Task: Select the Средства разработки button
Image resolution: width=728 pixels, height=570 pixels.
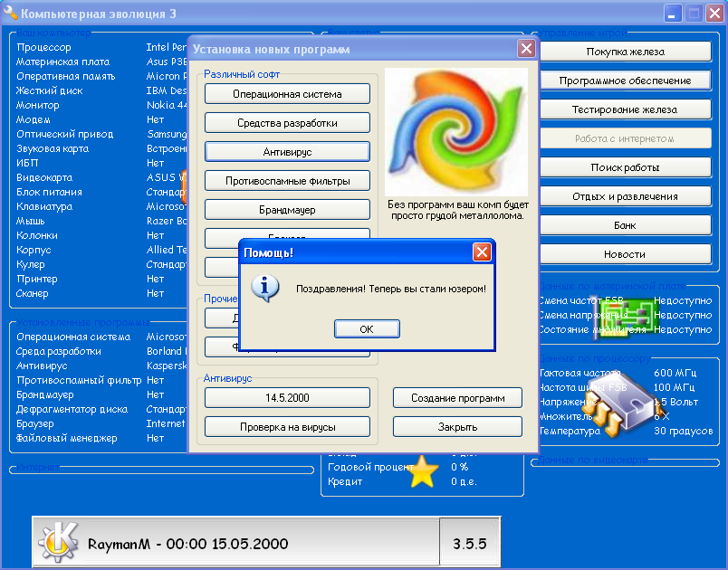Action: click(287, 123)
